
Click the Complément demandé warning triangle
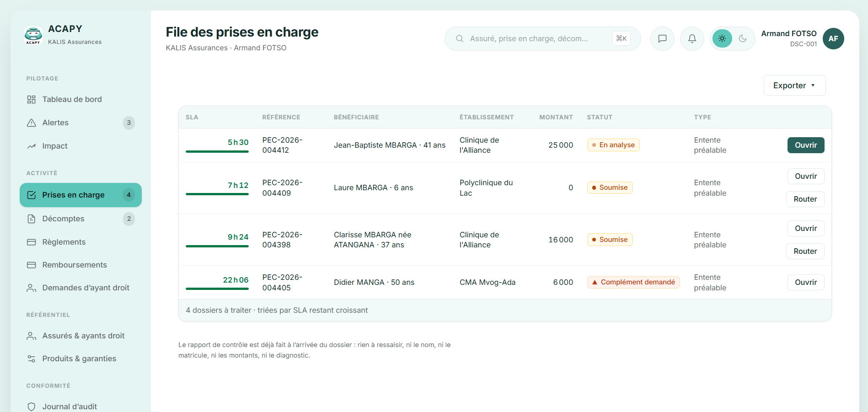(595, 282)
